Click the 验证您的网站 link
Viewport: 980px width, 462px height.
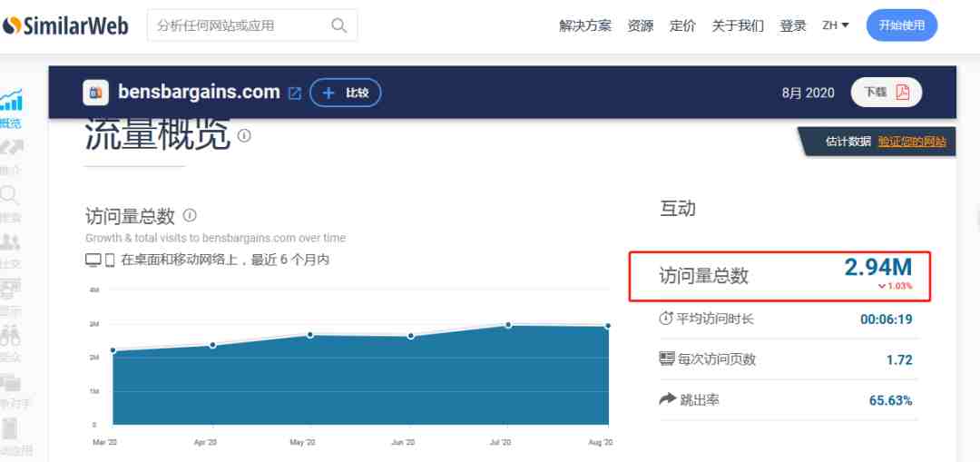[x=912, y=142]
